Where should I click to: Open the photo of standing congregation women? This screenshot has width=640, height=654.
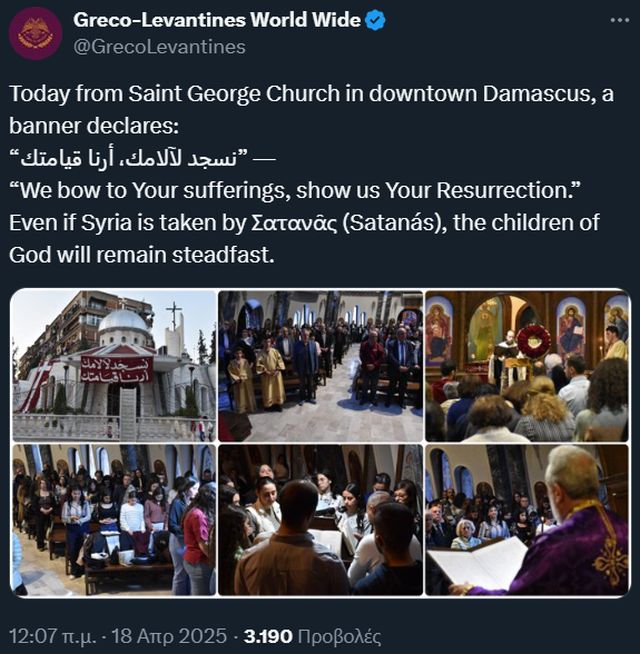point(113,520)
